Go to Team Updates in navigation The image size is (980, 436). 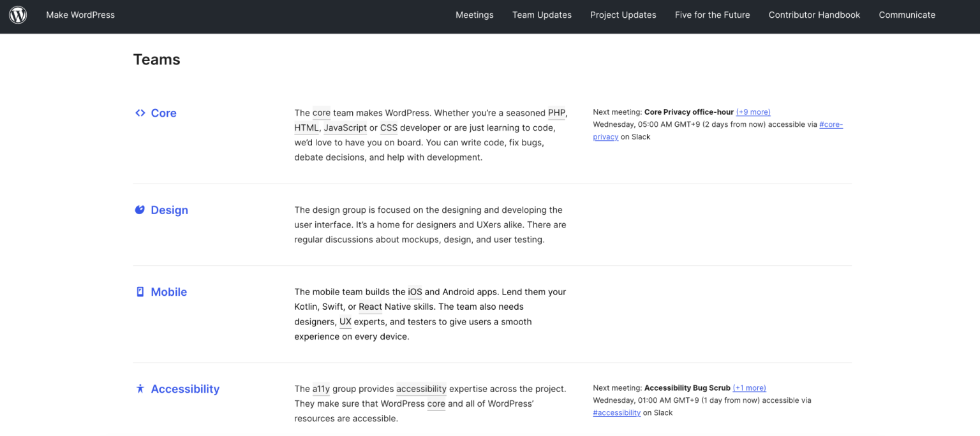point(542,15)
